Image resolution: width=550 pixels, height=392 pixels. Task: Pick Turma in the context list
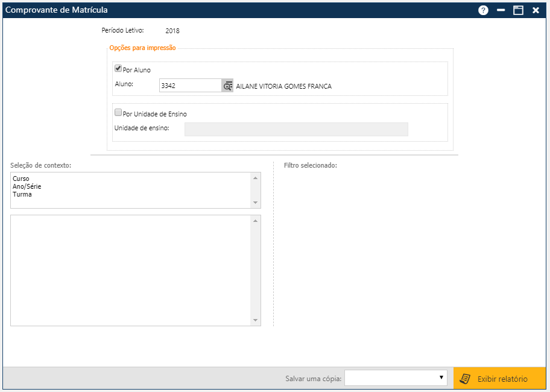tap(22, 195)
